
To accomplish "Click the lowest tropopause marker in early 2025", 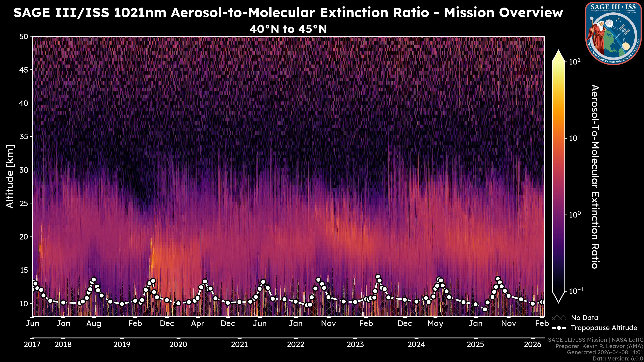I will tap(485, 309).
